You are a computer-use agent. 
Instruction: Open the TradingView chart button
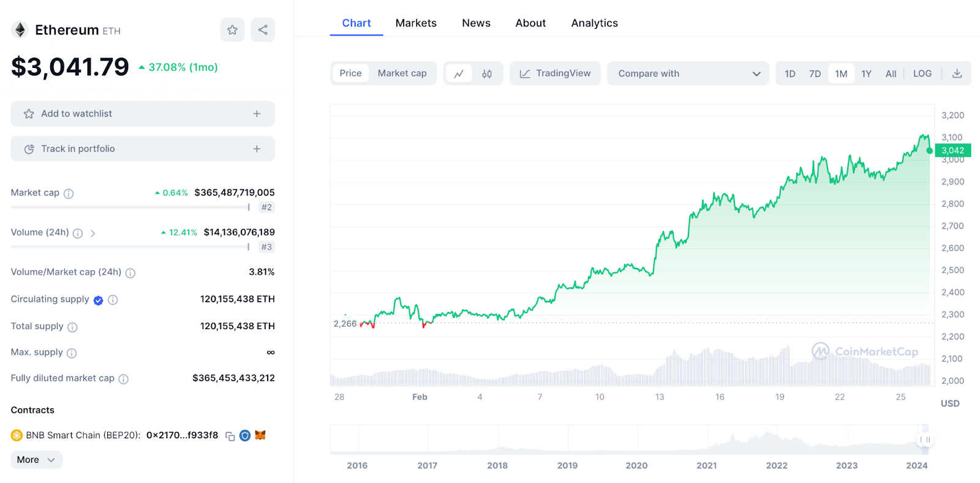click(x=555, y=74)
